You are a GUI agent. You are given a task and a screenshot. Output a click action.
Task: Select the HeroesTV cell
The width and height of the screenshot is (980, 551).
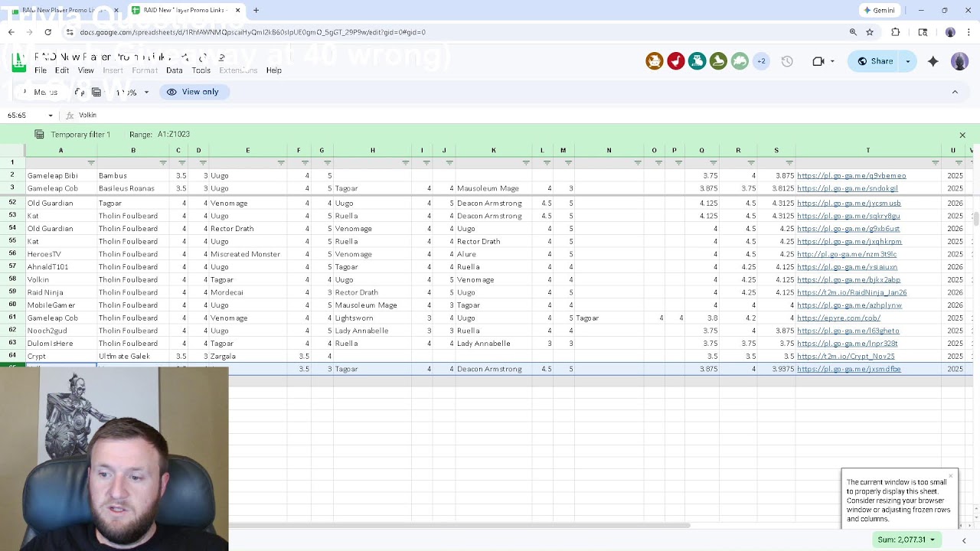pos(61,254)
